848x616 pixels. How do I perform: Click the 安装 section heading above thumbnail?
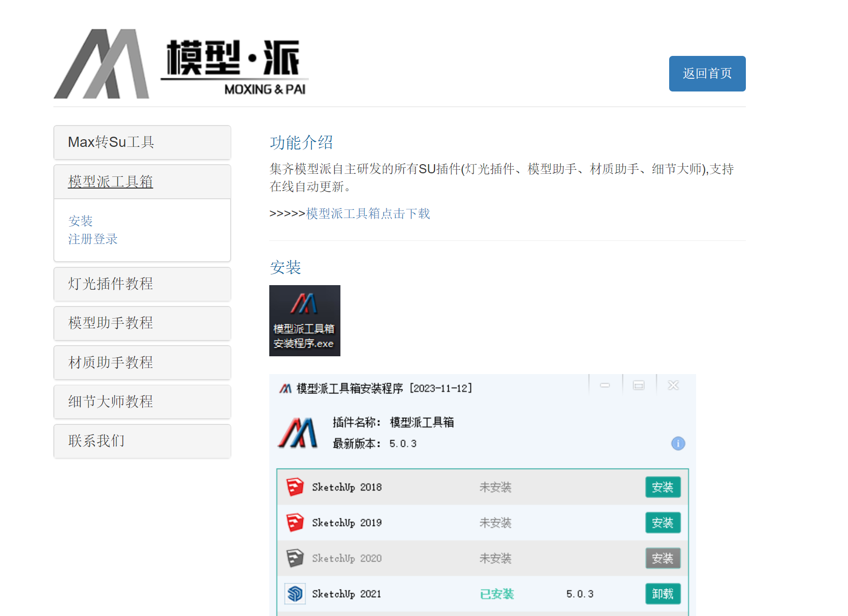click(x=286, y=267)
